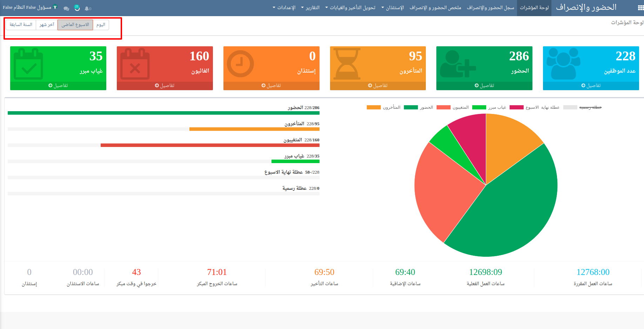Click تفاصيل link on الحضور card
The width and height of the screenshot is (644, 329).
point(484,86)
